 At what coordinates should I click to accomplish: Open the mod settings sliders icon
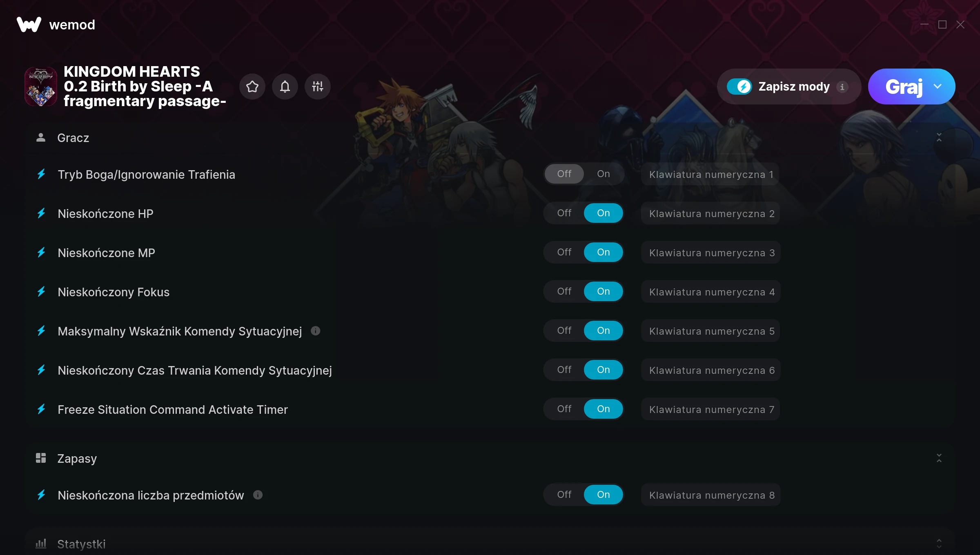coord(318,87)
